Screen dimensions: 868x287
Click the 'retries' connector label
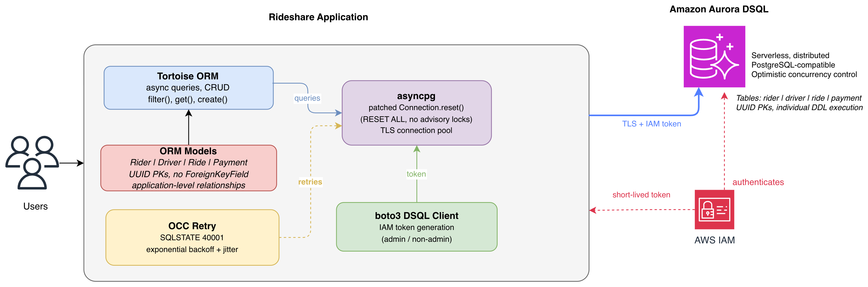(x=310, y=182)
